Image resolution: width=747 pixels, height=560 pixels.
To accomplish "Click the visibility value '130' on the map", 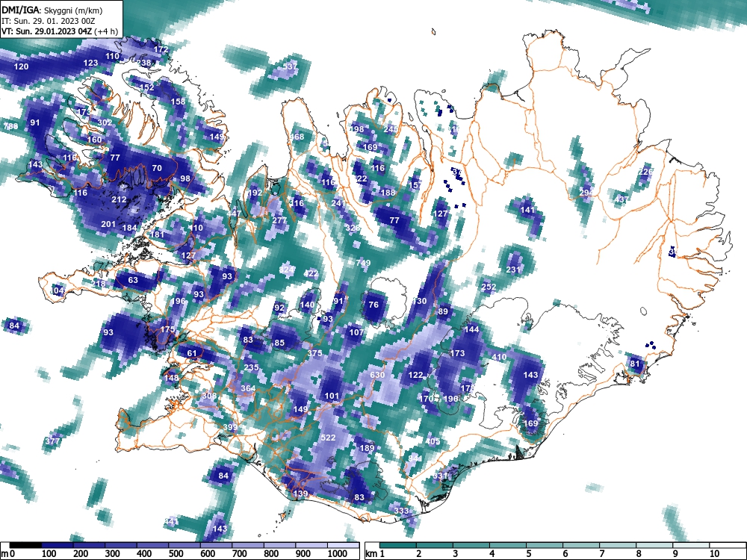I will [419, 301].
